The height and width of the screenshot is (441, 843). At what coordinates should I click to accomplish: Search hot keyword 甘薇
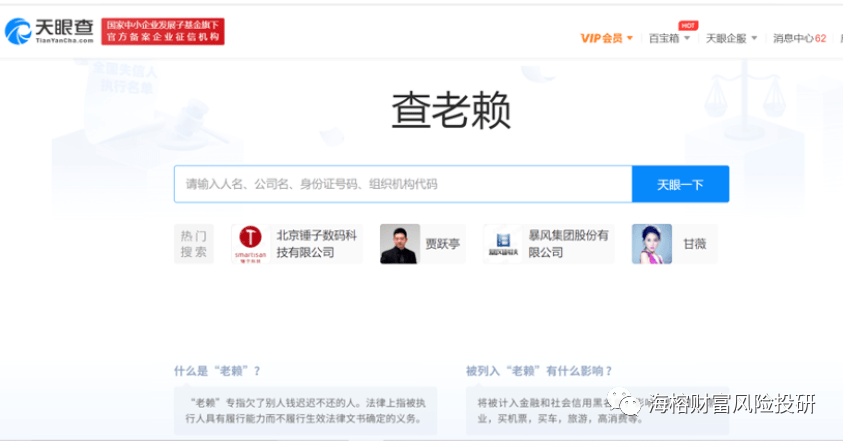695,244
